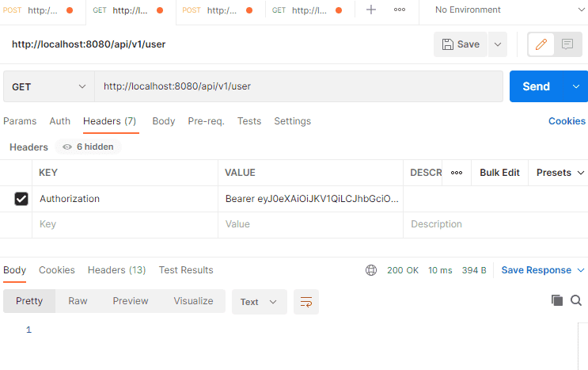Viewport: 588px width, 370px height.
Task: Click the pencil edit icon
Action: [x=541, y=44]
